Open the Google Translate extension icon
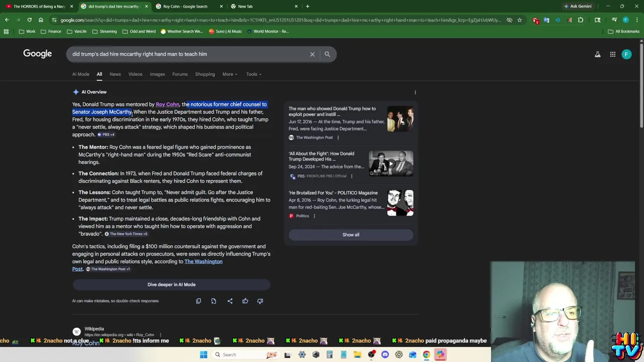The height and width of the screenshot is (362, 644). pyautogui.click(x=546, y=20)
